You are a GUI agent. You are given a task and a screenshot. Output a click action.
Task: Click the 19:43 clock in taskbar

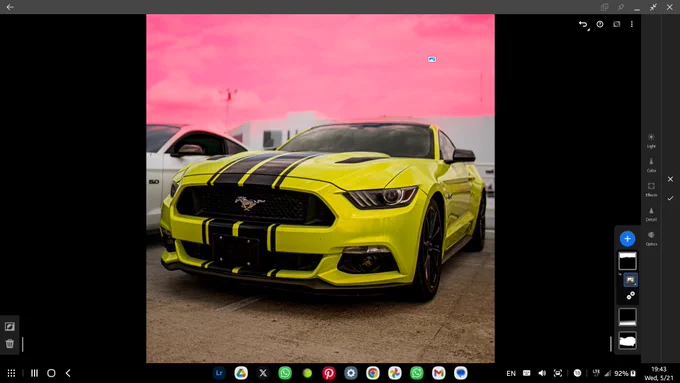(x=659, y=369)
